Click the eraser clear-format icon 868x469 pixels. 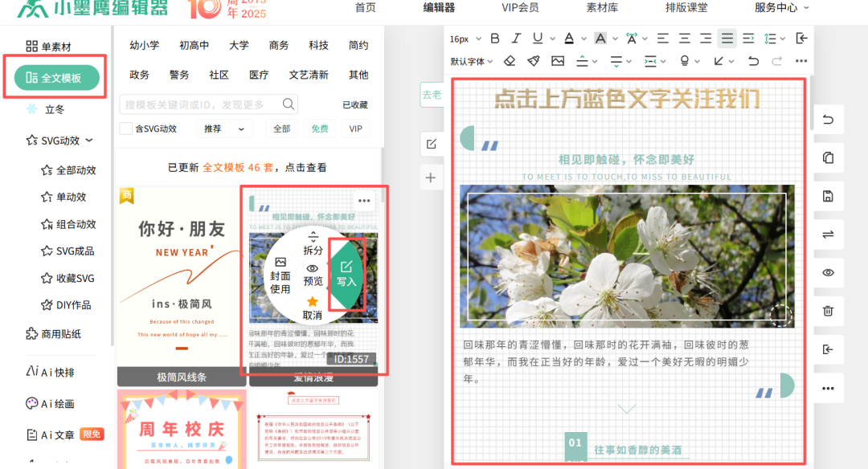pos(510,61)
